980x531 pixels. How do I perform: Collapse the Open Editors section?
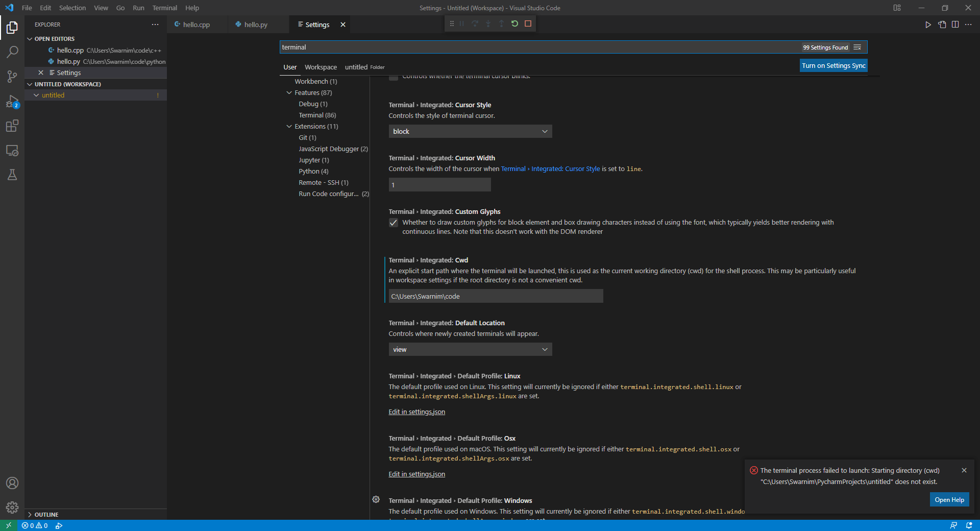(x=30, y=39)
